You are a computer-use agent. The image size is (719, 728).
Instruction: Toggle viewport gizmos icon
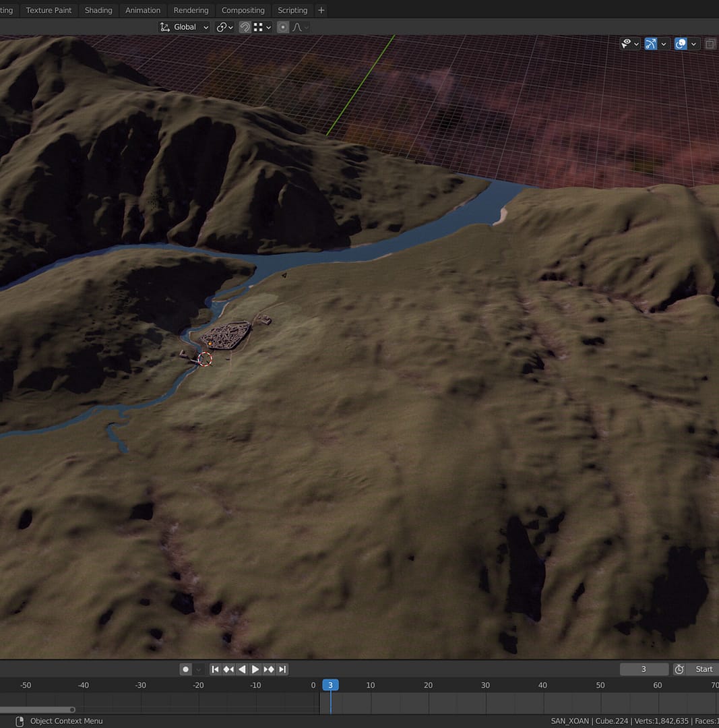coord(650,44)
